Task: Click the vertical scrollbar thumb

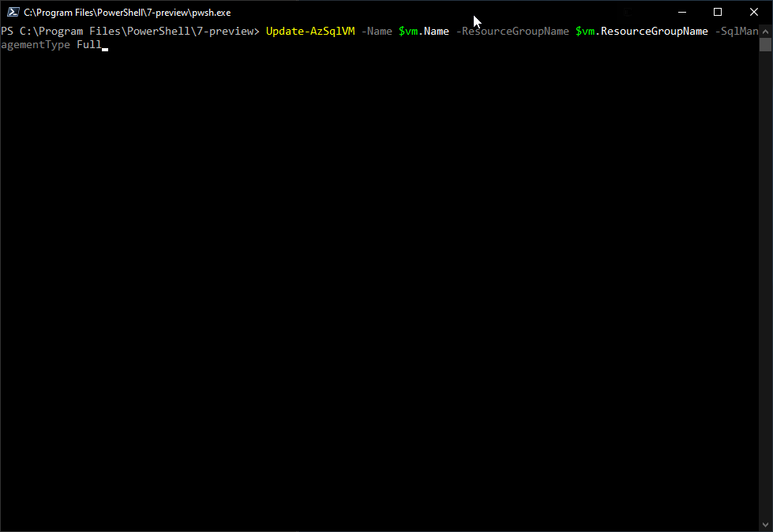Action: (x=765, y=44)
